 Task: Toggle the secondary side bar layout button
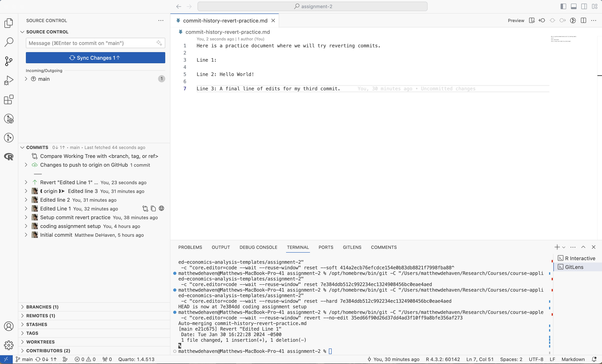[584, 6]
